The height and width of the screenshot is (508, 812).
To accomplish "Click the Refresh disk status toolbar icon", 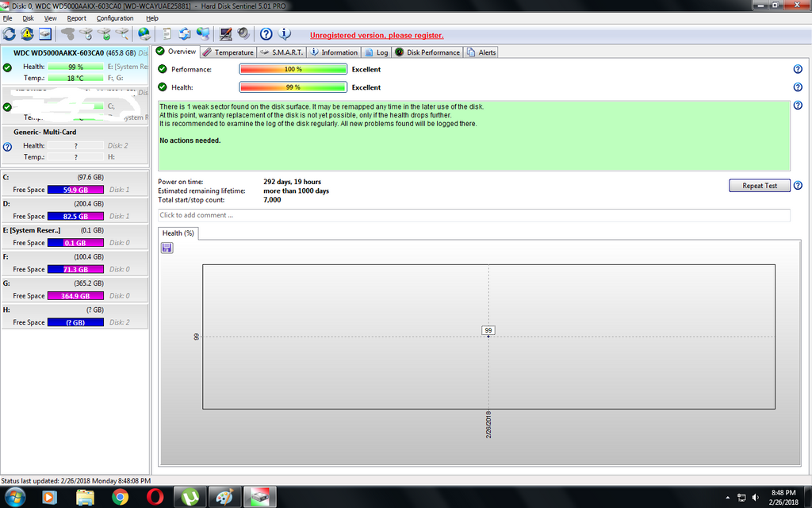I will [x=10, y=34].
